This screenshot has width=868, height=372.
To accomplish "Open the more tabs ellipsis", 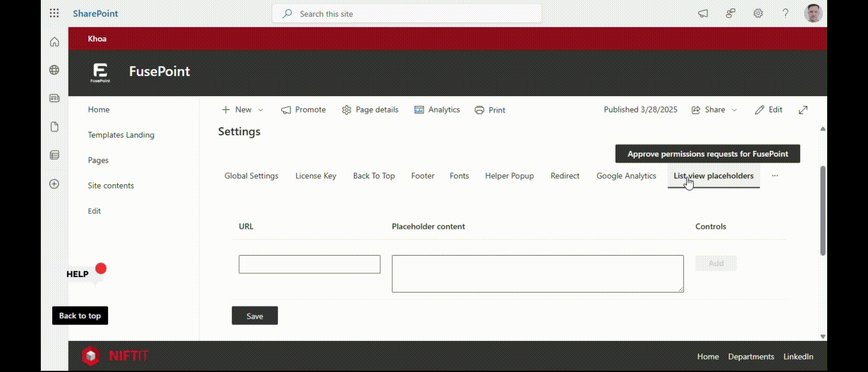I will point(774,176).
